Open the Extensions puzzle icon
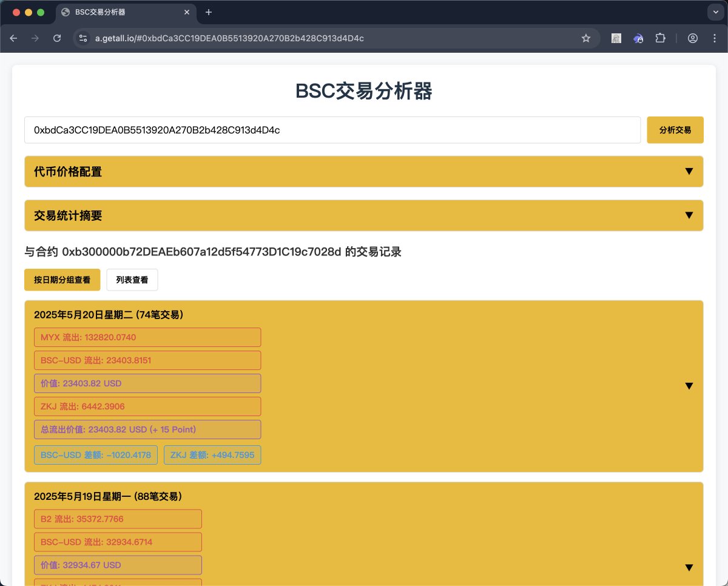This screenshot has height=586, width=728. (x=660, y=38)
